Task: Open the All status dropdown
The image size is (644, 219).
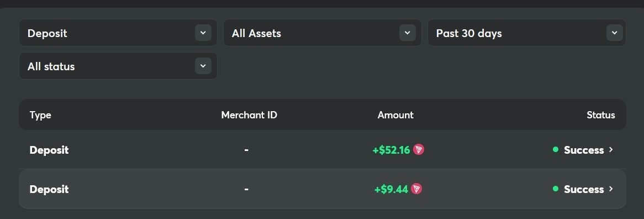Action: tap(118, 66)
